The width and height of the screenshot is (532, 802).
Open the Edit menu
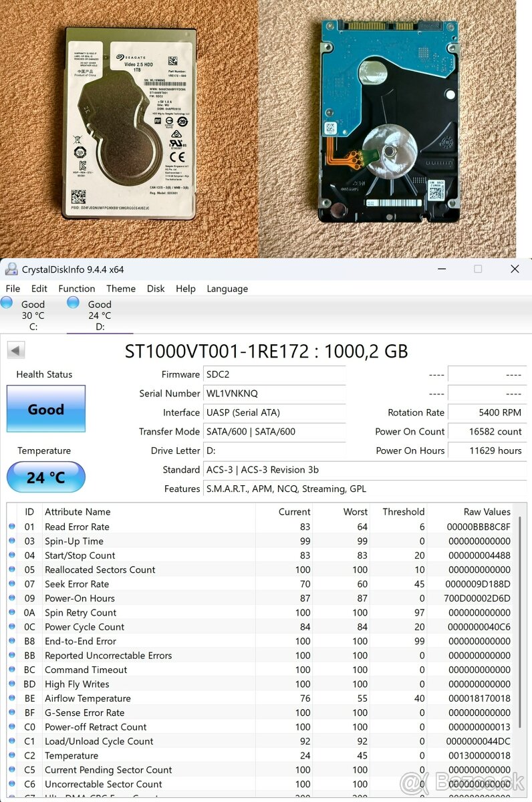[x=39, y=289]
